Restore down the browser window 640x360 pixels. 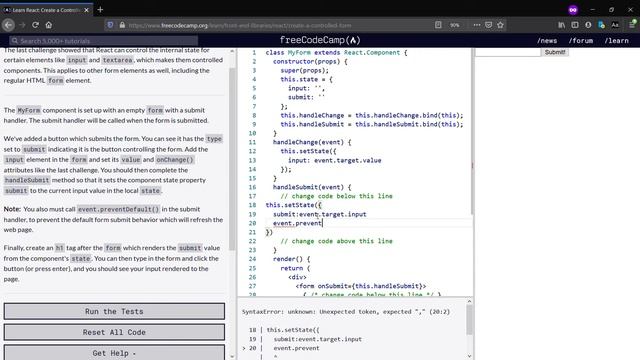[611, 10]
